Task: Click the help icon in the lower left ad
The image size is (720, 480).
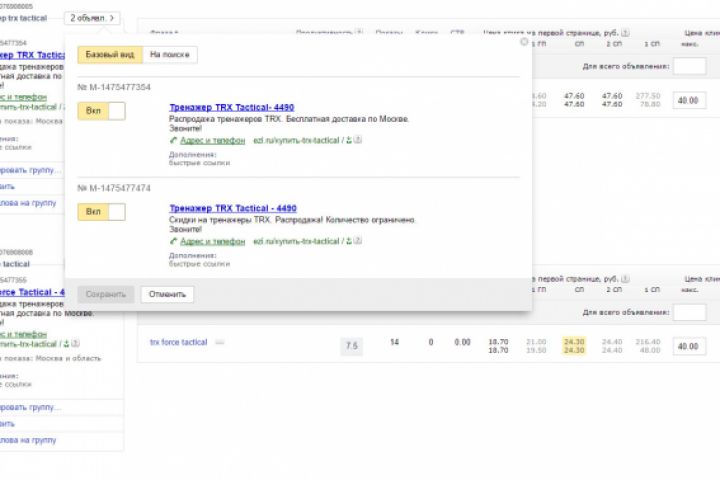Action: 75,343
